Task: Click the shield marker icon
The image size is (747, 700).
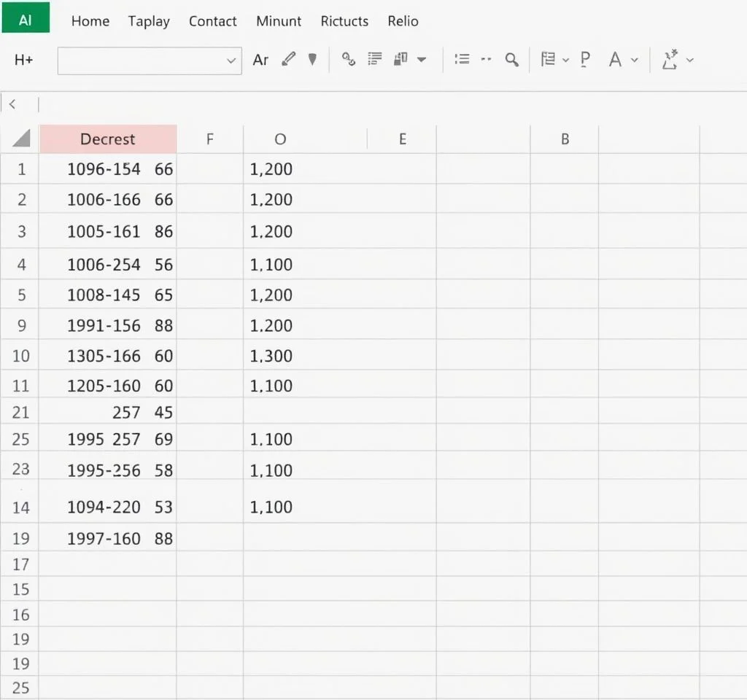Action: [x=312, y=60]
